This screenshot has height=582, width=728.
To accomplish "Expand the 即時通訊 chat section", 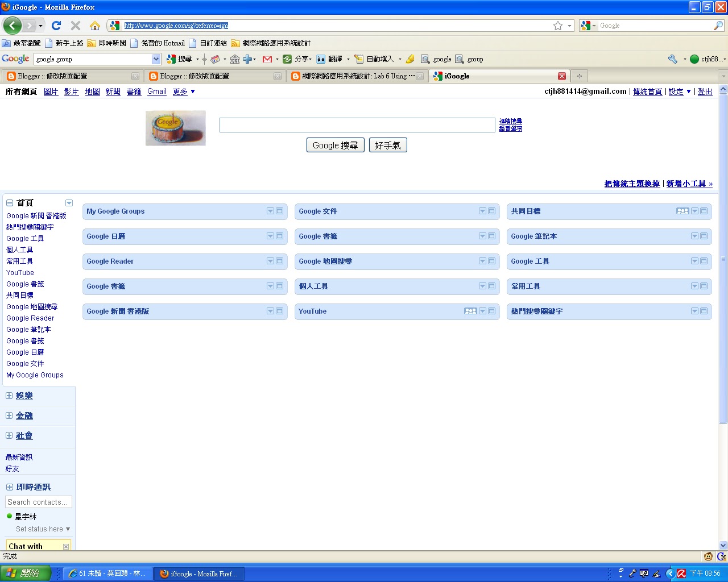I will point(10,487).
